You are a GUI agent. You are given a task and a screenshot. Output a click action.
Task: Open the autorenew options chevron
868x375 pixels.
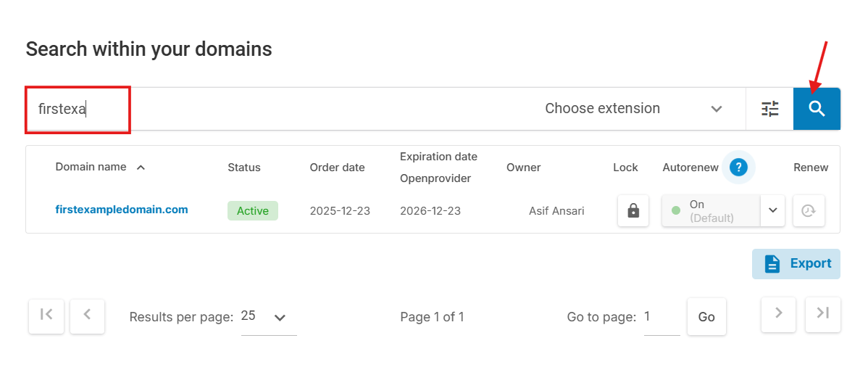(773, 210)
